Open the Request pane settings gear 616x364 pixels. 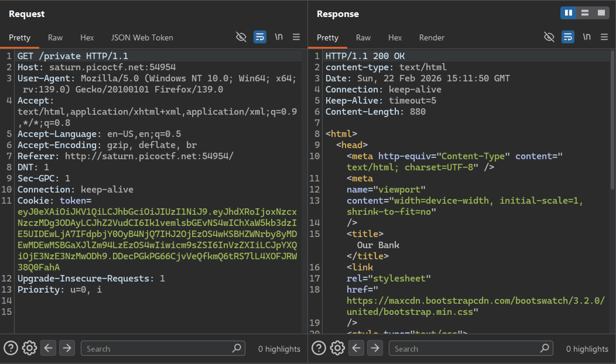pyautogui.click(x=29, y=348)
